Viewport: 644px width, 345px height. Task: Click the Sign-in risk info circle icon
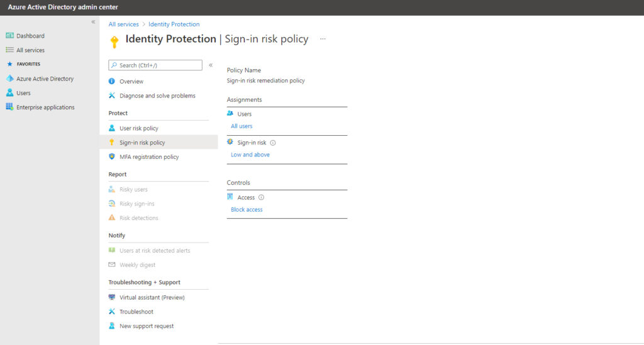pyautogui.click(x=273, y=143)
